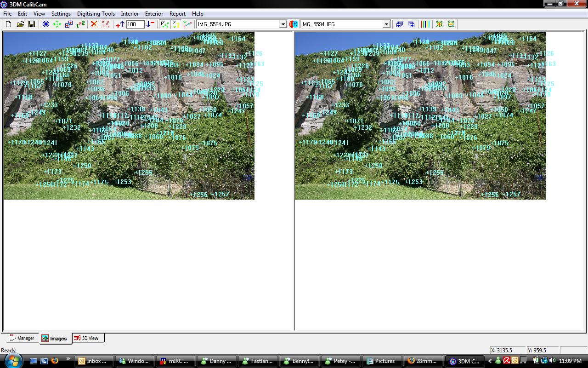Open the Pictures taskbar button
Viewport: 588px width, 368px height.
(x=381, y=361)
